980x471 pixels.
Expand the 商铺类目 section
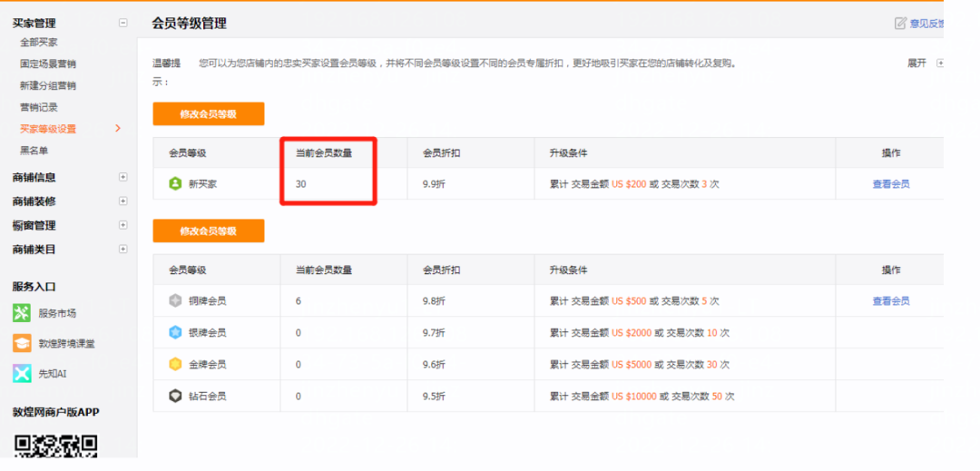pyautogui.click(x=123, y=249)
